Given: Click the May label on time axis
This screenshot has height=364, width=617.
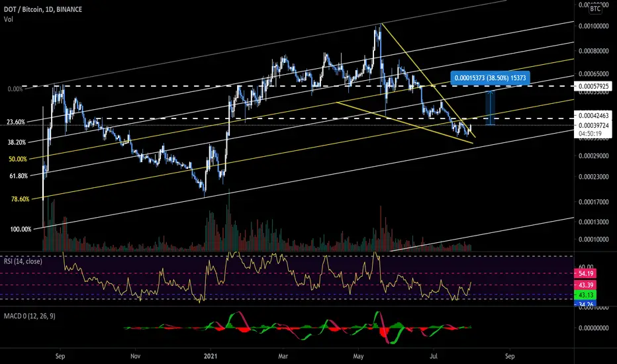Looking at the screenshot, I should [358, 356].
